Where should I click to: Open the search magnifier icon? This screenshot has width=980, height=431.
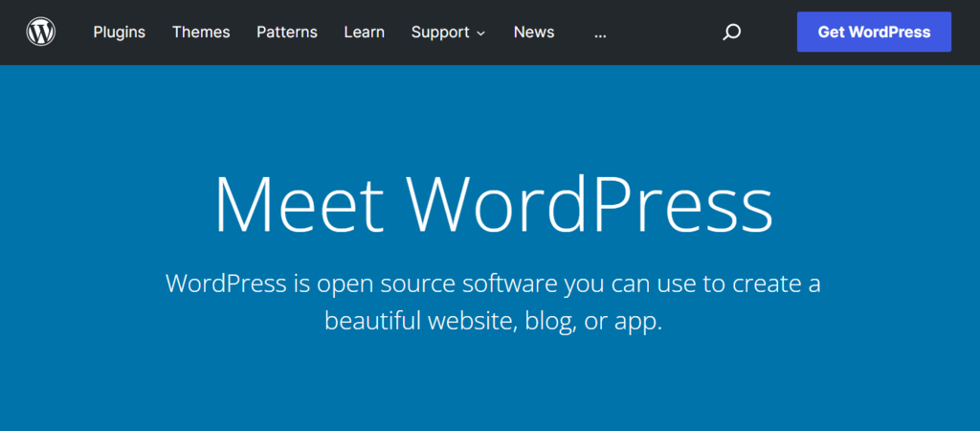click(x=731, y=33)
